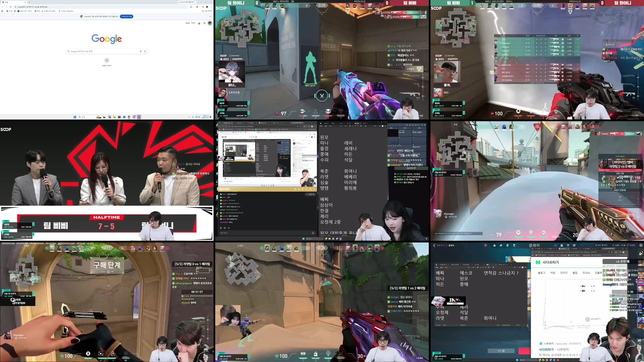644x362 pixels.
Task: Open the Google account avatar on homepage
Action: [x=210, y=23]
